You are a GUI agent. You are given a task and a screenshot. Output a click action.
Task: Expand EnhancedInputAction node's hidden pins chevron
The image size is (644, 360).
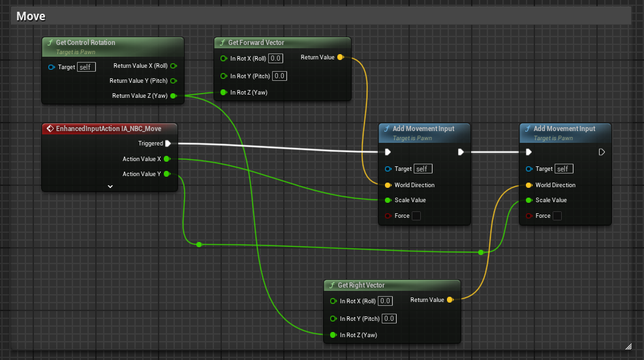[x=110, y=187]
